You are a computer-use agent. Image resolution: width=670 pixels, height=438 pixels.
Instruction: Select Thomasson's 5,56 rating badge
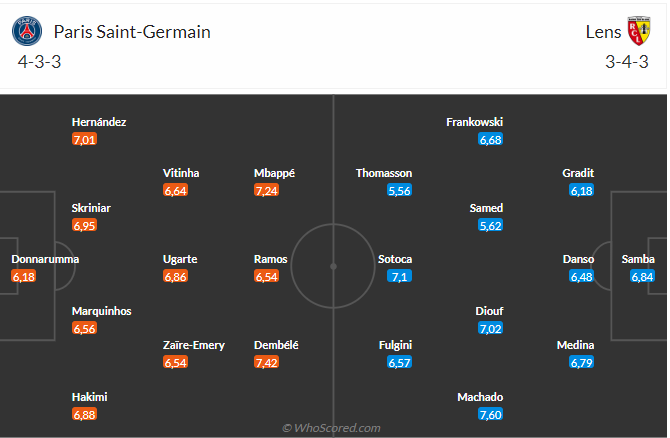pos(399,190)
